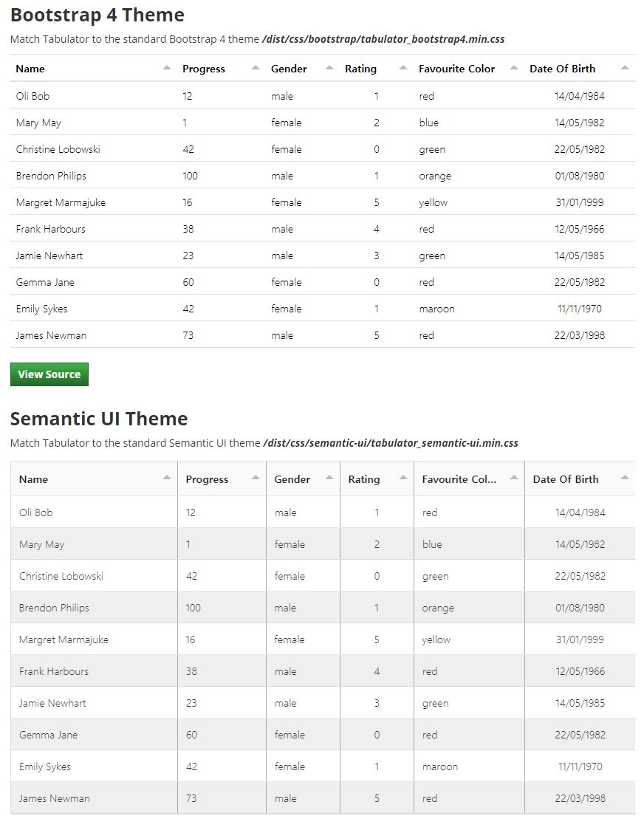The image size is (644, 830).
Task: Click date 11/11/1970 in Semantic UI table
Action: tap(580, 766)
